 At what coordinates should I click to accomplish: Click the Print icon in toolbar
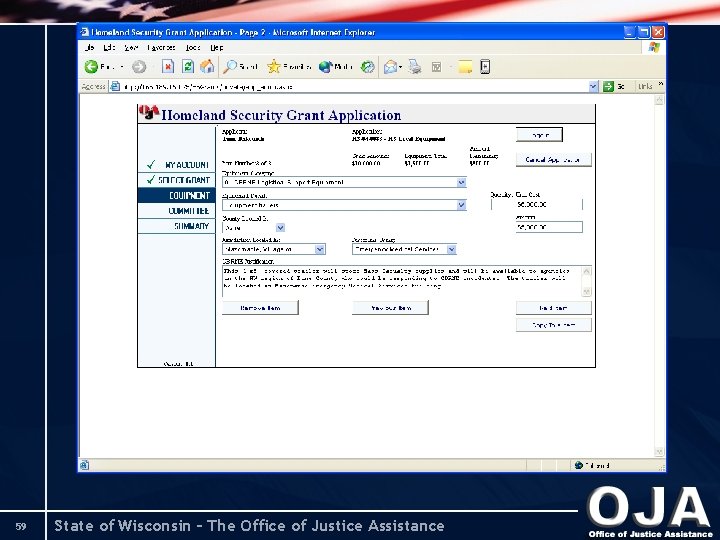click(x=415, y=67)
